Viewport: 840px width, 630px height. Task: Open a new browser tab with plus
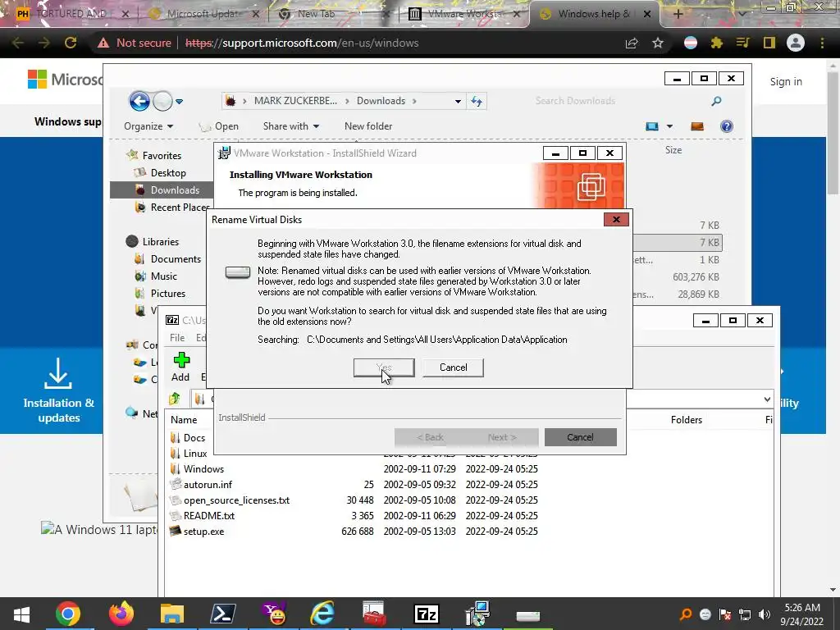[678, 15]
